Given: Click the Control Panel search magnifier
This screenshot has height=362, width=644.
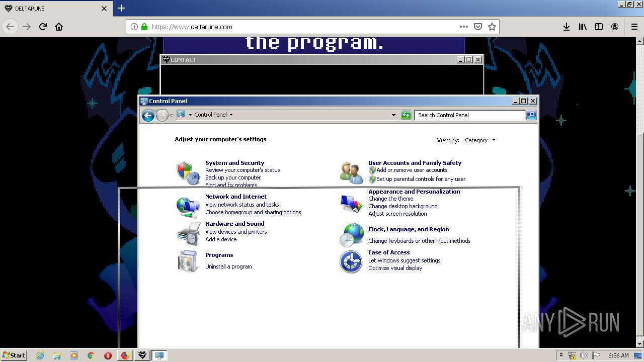Looking at the screenshot, I should (x=531, y=115).
